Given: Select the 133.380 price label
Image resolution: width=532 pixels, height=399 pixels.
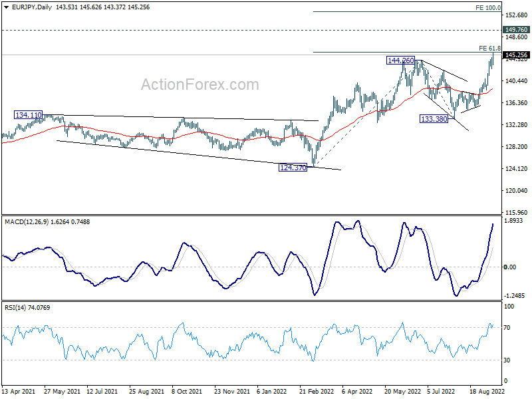Looking at the screenshot, I should coord(434,119).
